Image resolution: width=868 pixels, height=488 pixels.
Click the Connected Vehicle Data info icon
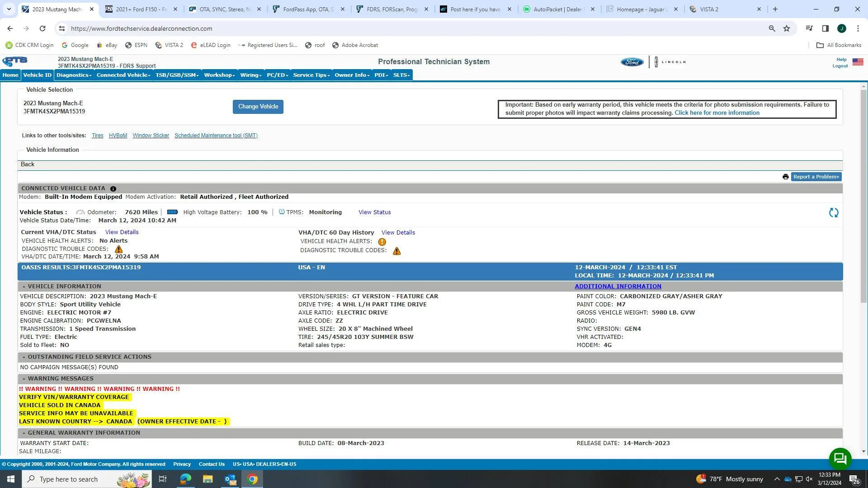coord(113,188)
